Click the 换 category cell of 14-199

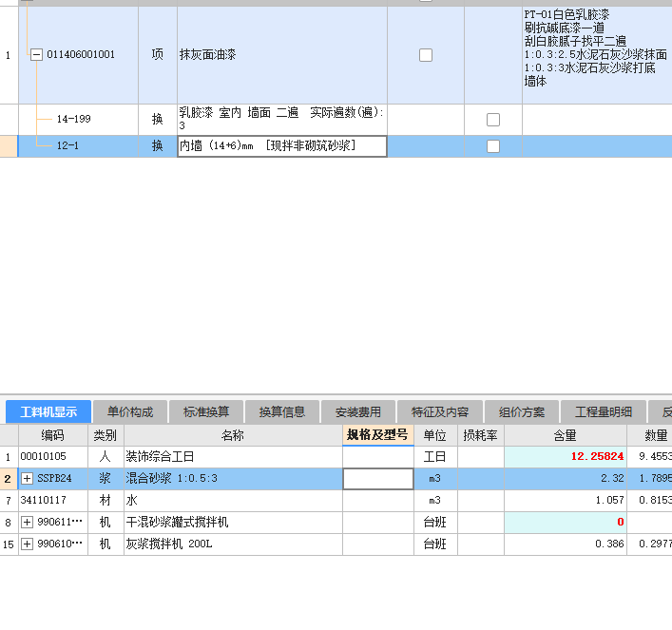[157, 120]
